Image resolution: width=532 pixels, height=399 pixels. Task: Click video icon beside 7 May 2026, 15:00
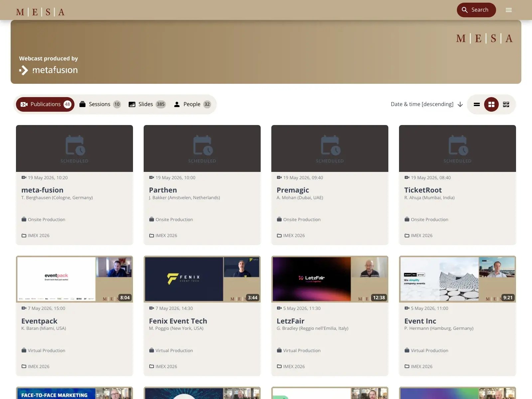pyautogui.click(x=24, y=308)
